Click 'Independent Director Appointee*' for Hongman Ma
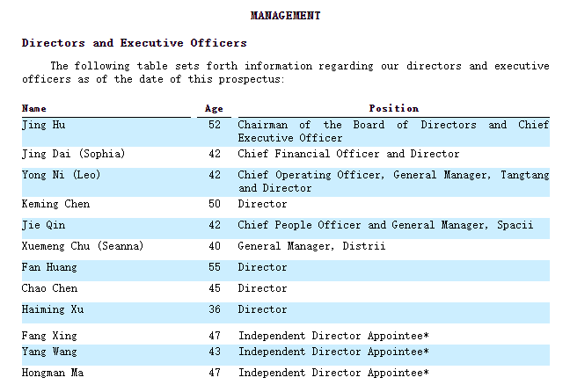570x392 pixels. (333, 373)
